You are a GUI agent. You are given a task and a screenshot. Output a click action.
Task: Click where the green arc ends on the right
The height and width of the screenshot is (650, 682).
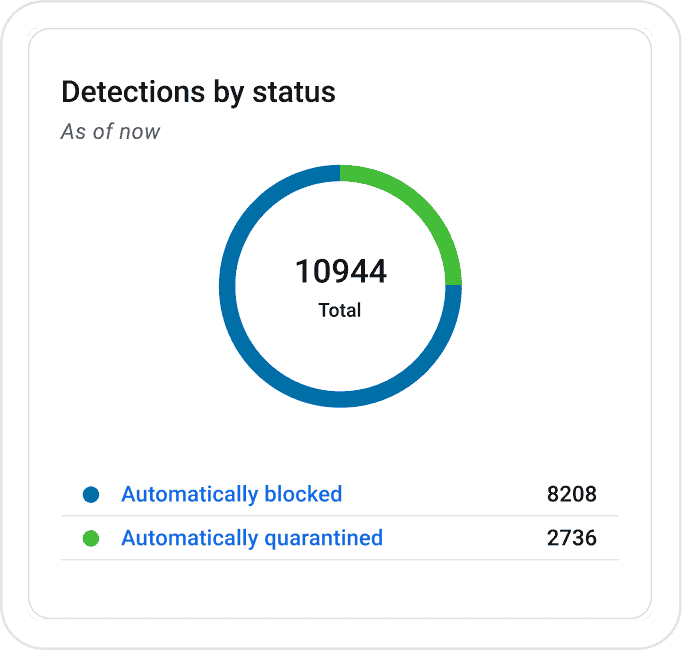coord(454,285)
